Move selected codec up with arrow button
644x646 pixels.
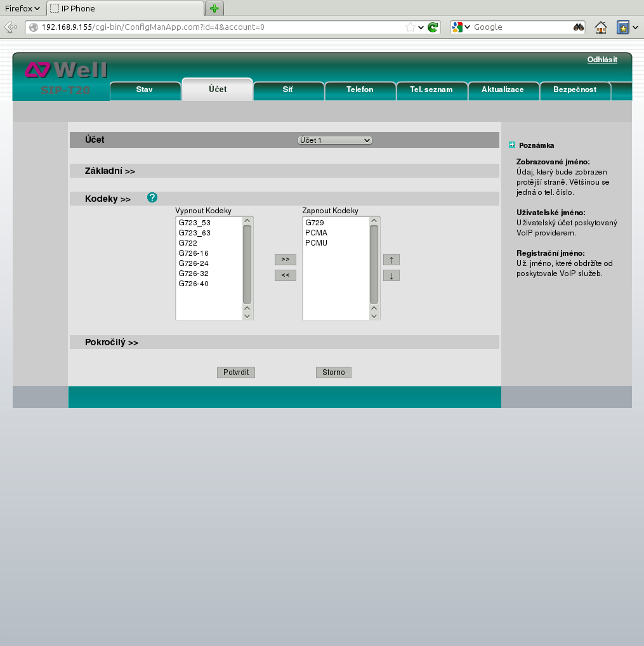pos(391,260)
